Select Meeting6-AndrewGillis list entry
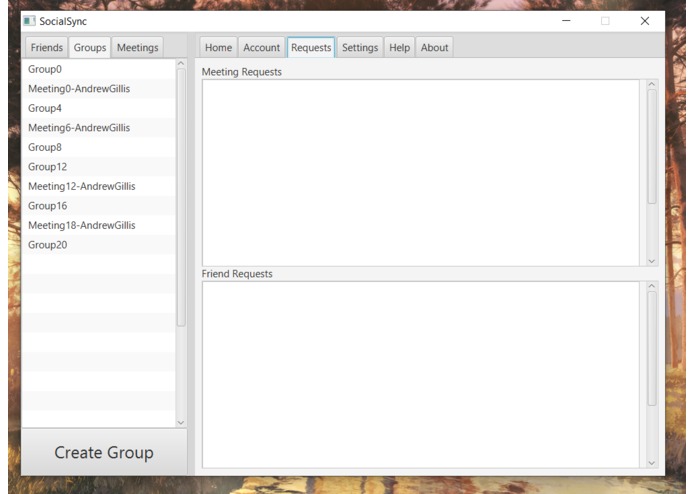This screenshot has height=494, width=695. tap(99, 128)
